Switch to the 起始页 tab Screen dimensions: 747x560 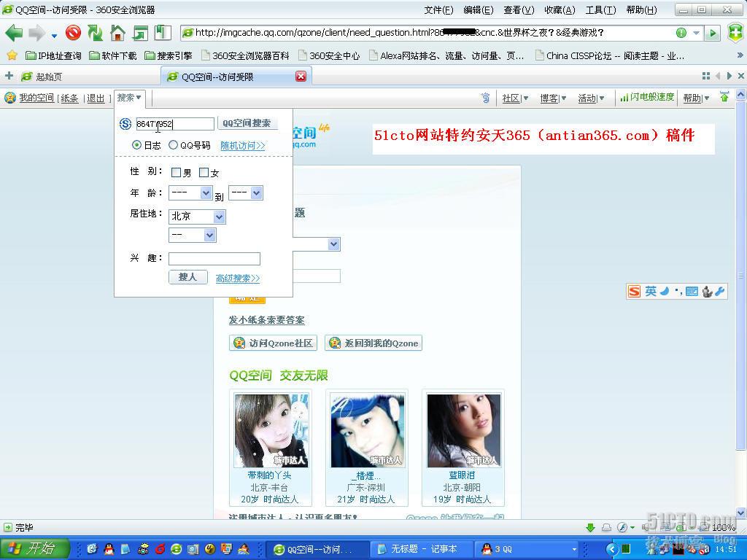pyautogui.click(x=88, y=76)
